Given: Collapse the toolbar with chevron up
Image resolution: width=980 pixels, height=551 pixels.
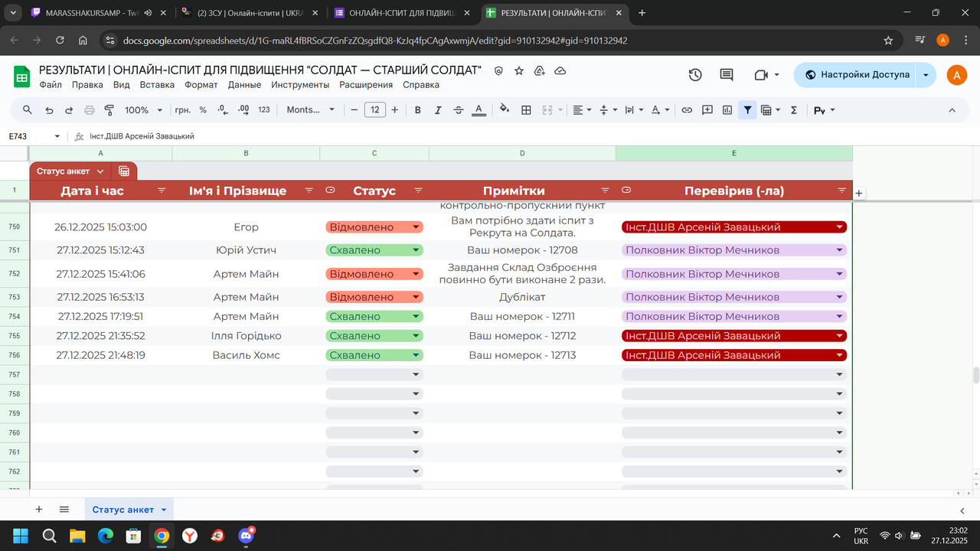Looking at the screenshot, I should (952, 110).
